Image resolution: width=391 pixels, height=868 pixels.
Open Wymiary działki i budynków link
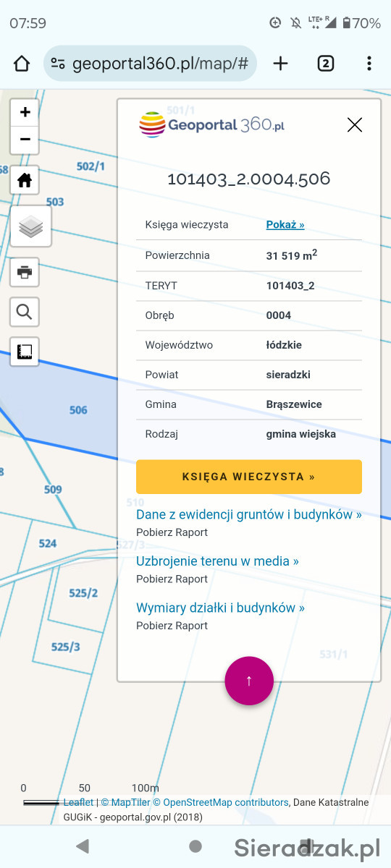(x=220, y=608)
